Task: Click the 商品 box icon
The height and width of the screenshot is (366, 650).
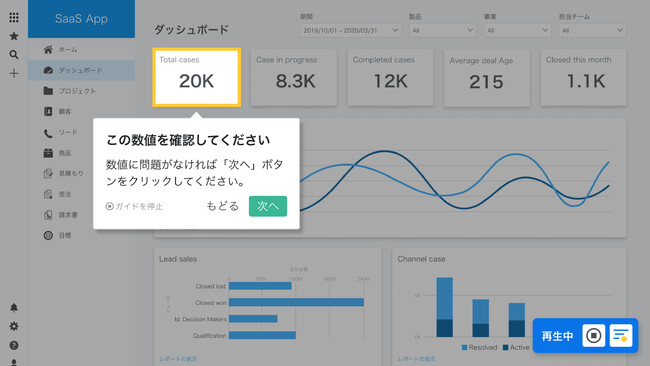Action: pos(48,153)
